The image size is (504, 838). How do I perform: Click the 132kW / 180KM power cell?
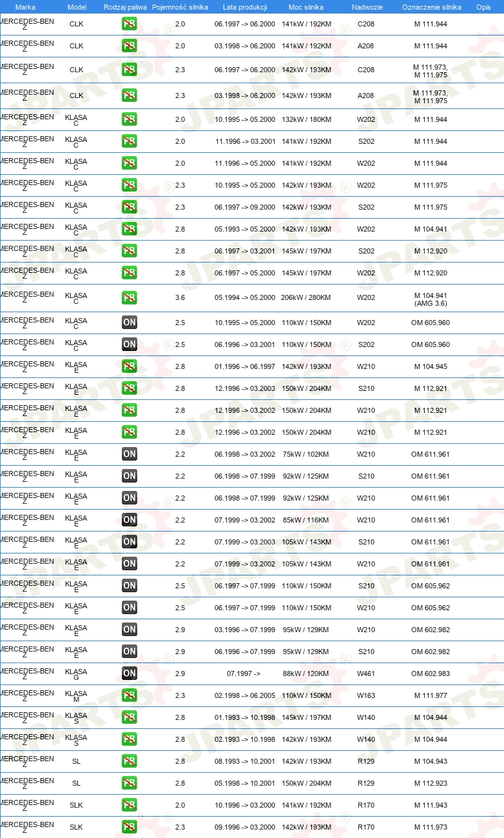[x=306, y=120]
